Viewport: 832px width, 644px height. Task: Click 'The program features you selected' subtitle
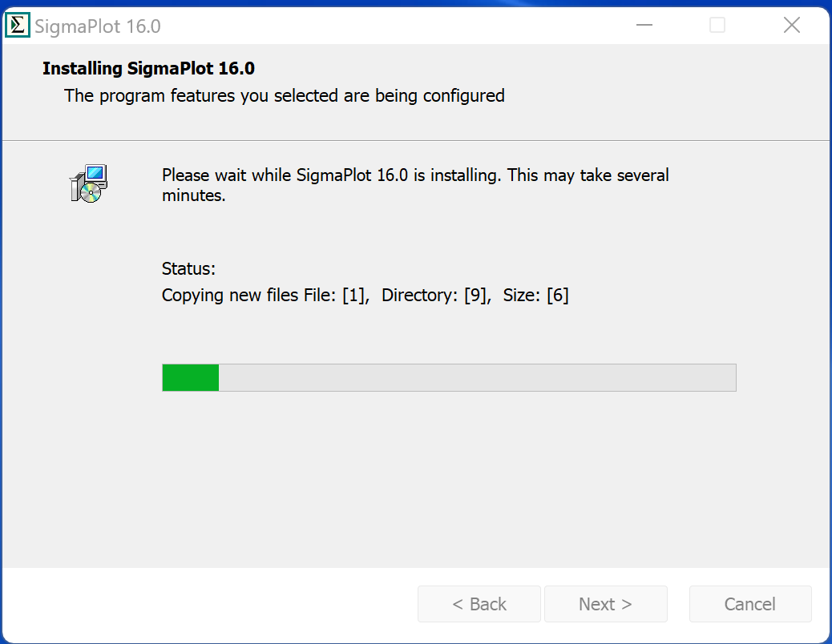point(285,96)
